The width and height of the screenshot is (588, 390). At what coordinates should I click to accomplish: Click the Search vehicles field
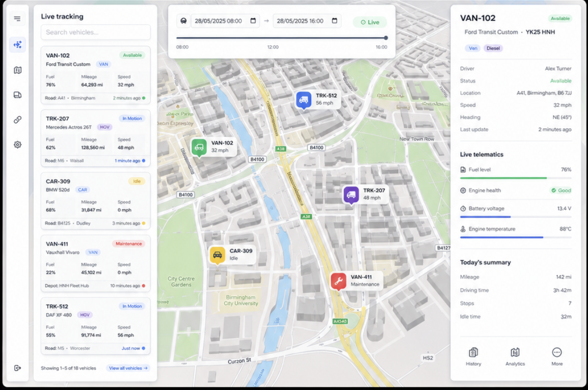tap(96, 32)
